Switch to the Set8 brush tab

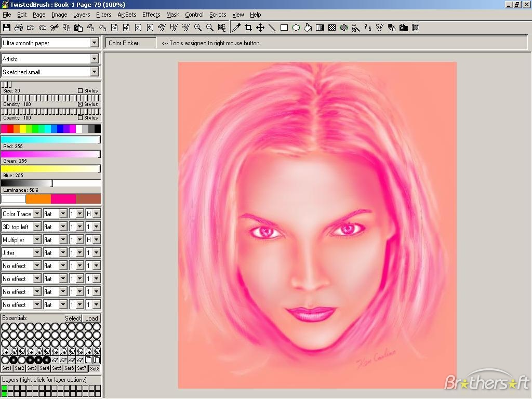[95, 368]
